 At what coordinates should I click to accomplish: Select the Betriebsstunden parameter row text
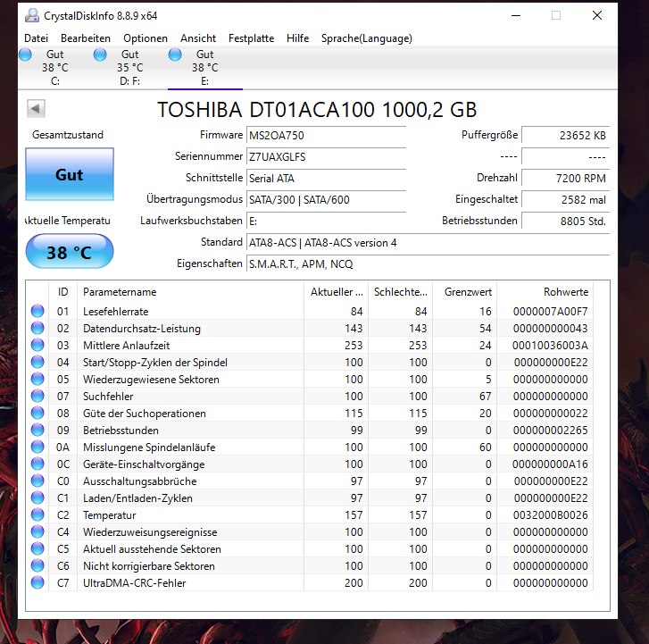pyautogui.click(x=121, y=431)
